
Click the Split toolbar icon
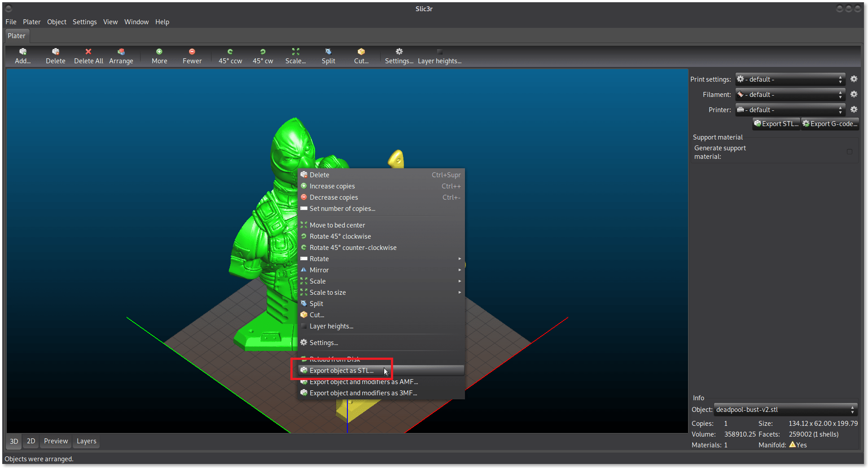[328, 52]
